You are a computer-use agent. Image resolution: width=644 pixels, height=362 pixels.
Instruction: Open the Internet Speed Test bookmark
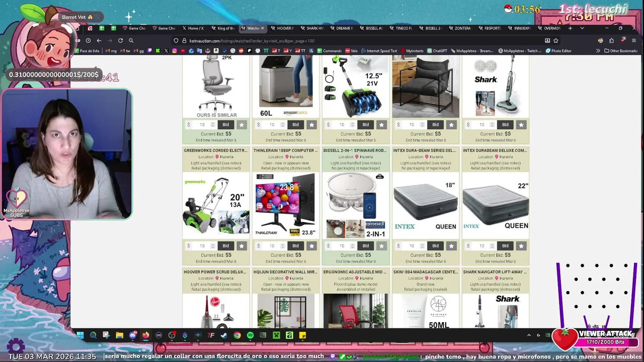[x=379, y=51]
